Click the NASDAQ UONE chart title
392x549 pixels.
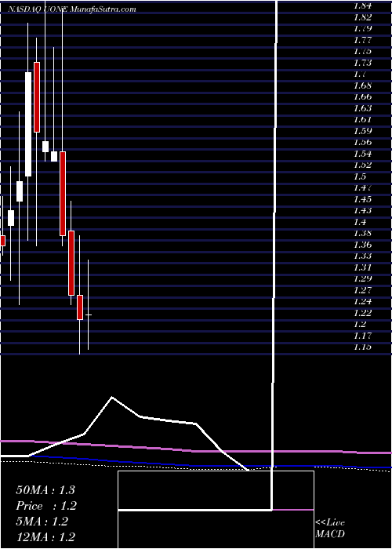pos(72,9)
